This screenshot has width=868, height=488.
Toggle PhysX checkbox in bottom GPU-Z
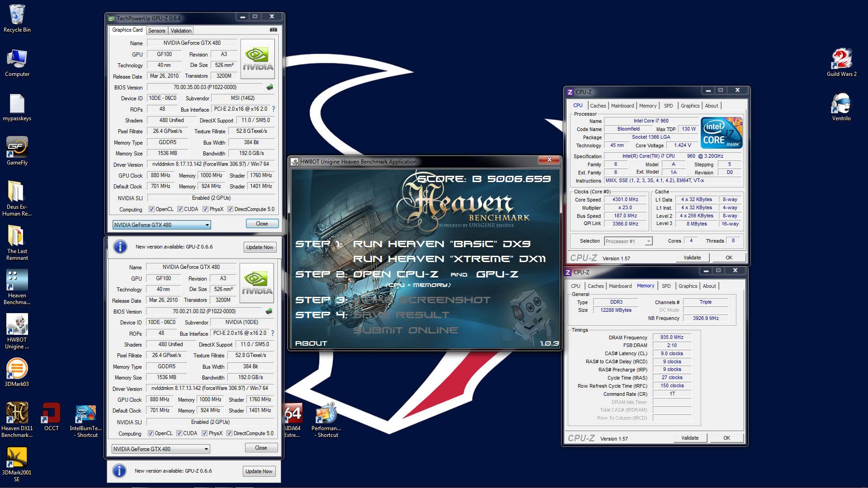[204, 433]
